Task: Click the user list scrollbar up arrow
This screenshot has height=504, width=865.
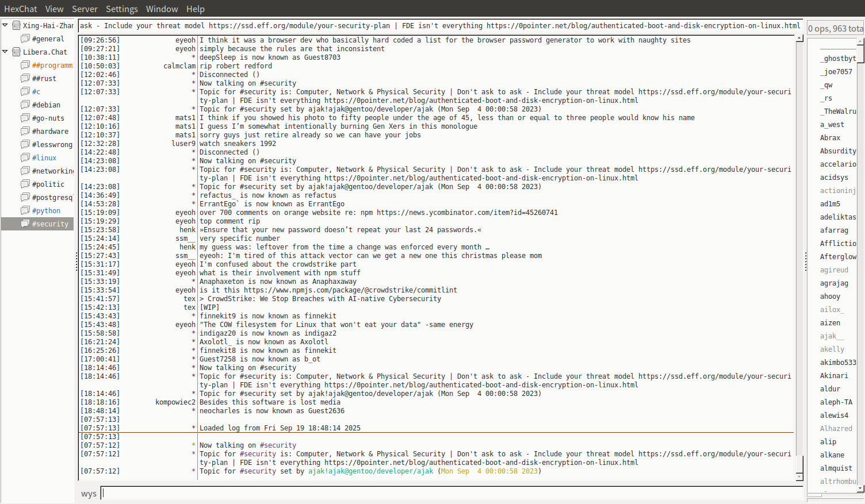Action: [x=860, y=41]
